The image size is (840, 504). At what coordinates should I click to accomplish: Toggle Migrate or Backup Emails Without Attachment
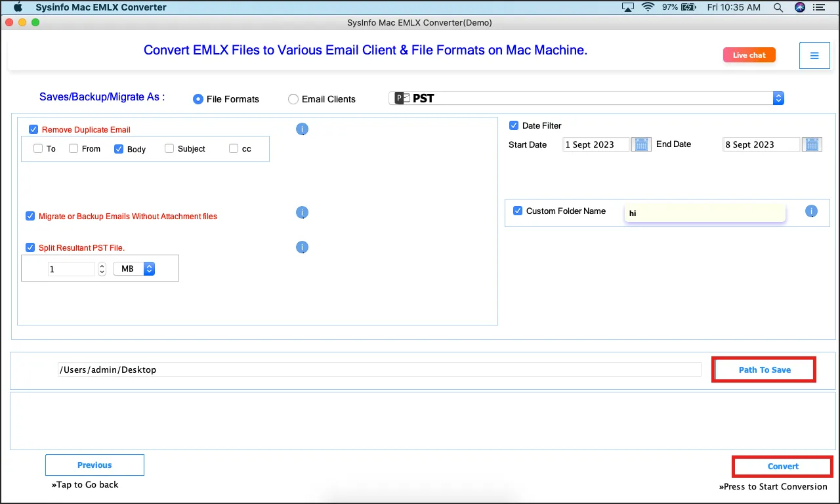tap(30, 216)
